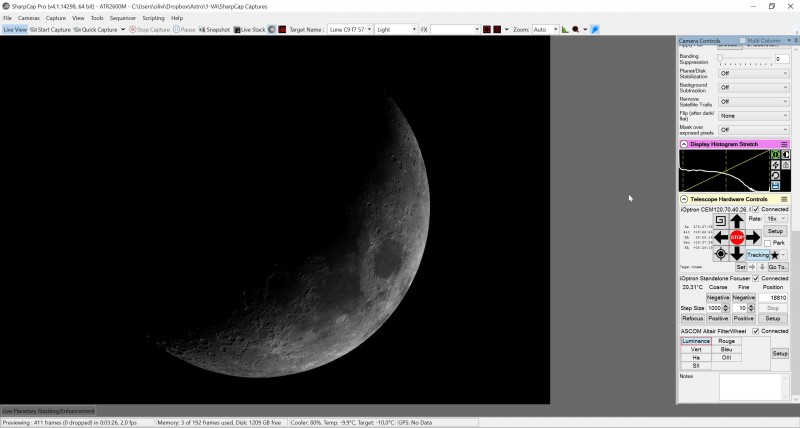The image size is (800, 428).
Task: Collapse the Telescope Hardware Controls section
Action: 684,199
